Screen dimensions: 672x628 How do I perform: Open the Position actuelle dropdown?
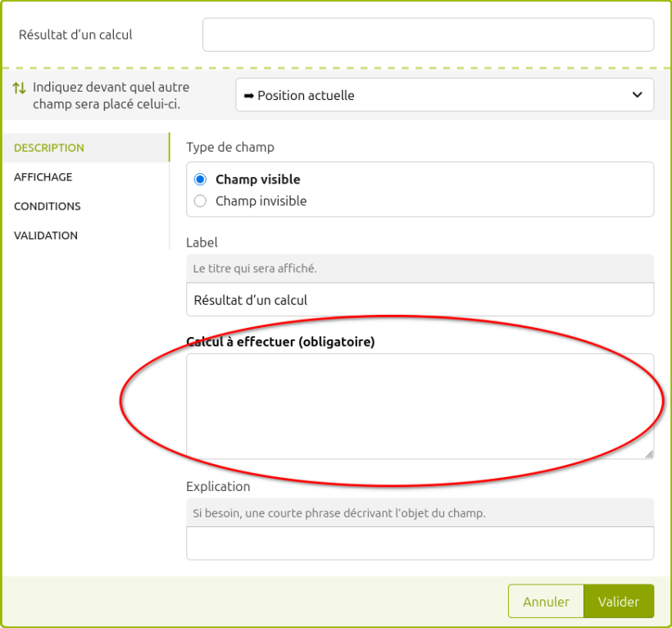point(444,95)
